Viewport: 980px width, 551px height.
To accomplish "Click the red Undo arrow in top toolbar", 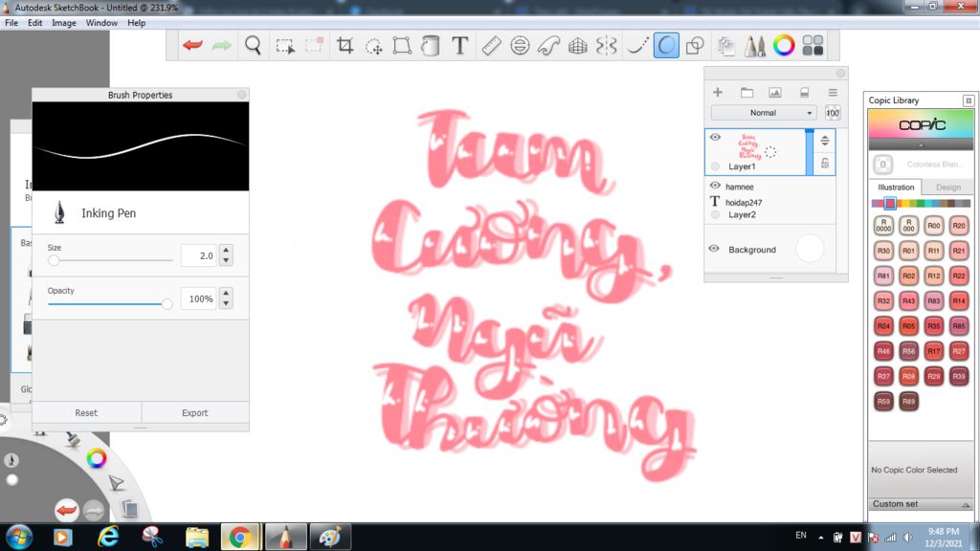I will click(x=192, y=45).
